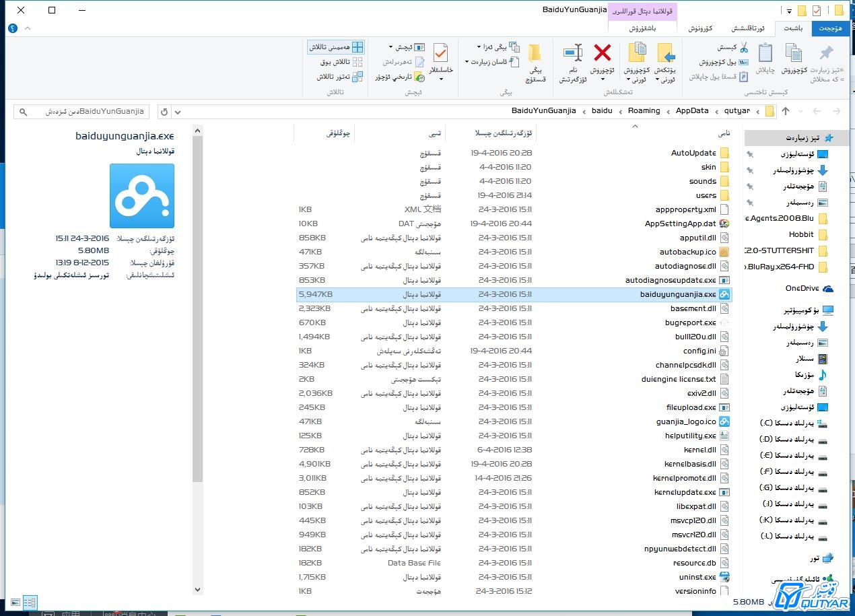This screenshot has width=855, height=616.
Task: Click the Cut scissors icon
Action: 744,47
